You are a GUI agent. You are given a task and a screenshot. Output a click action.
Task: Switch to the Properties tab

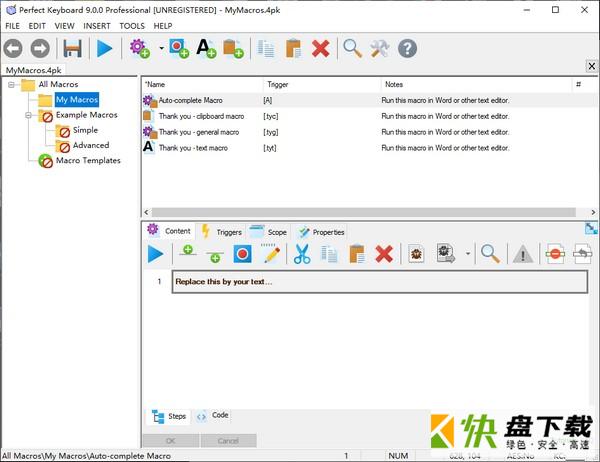coord(321,232)
